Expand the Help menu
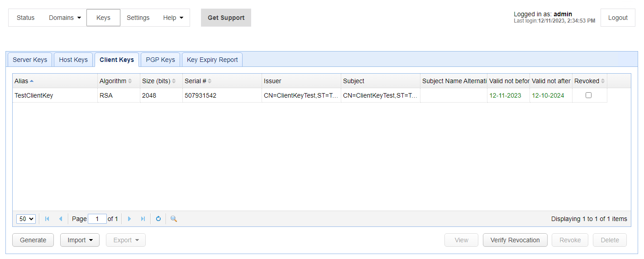 point(173,18)
